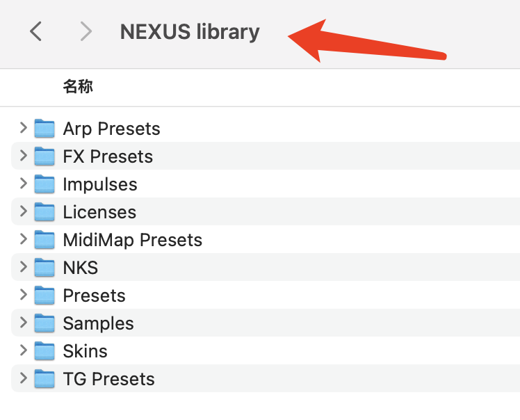Viewport: 520px width, 420px height.
Task: Go forward with the right chevron button
Action: [86, 31]
